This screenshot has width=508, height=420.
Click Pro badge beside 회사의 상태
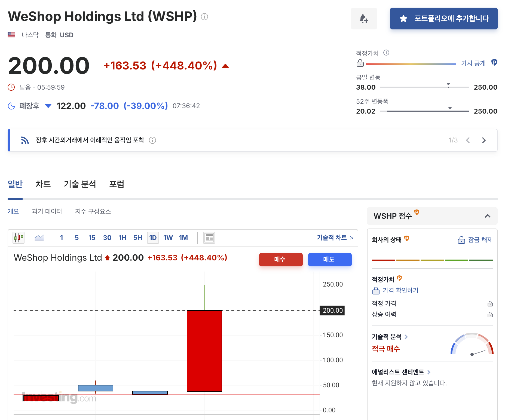pos(407,238)
